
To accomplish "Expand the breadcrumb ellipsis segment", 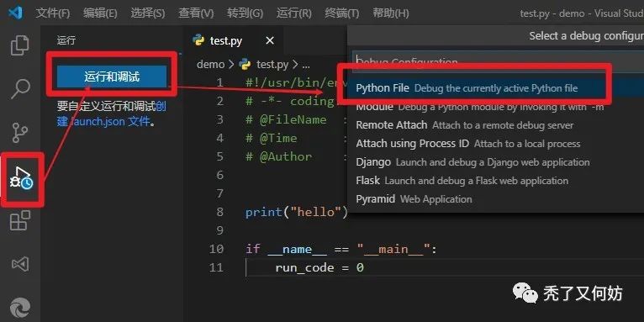I will coord(306,65).
